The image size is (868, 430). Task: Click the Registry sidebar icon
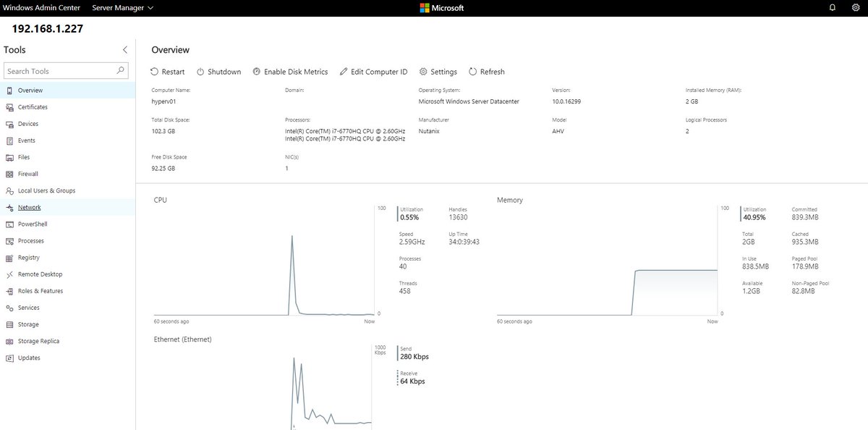(x=9, y=258)
